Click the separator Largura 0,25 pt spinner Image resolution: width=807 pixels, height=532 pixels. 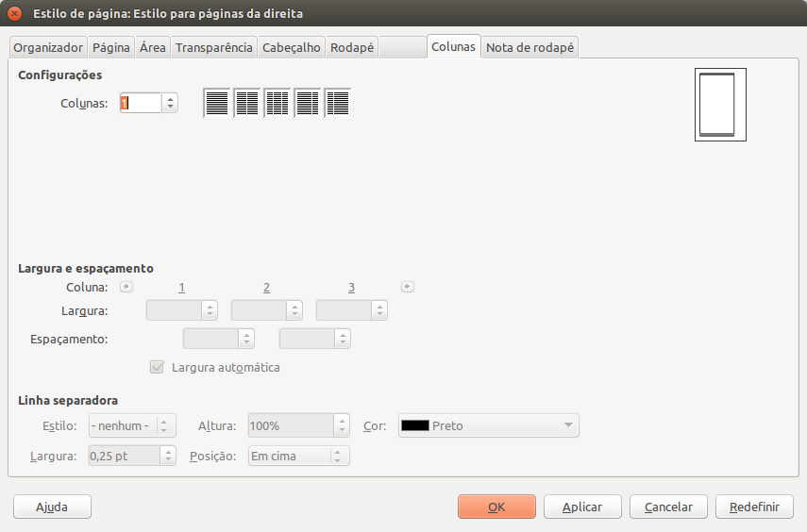click(x=168, y=456)
